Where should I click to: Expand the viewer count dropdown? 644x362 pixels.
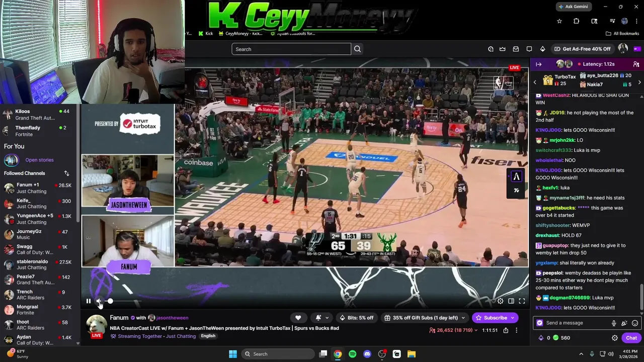453,330
